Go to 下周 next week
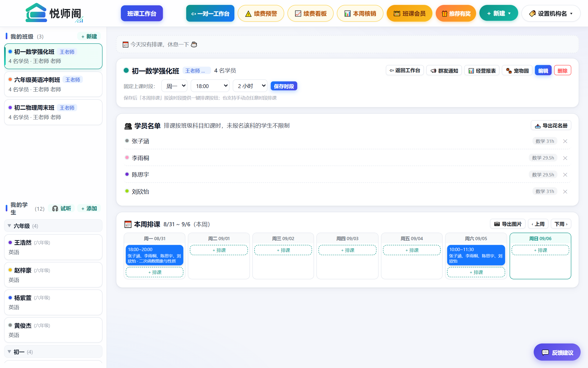Viewport: 588px width, 368px height. pyautogui.click(x=561, y=224)
